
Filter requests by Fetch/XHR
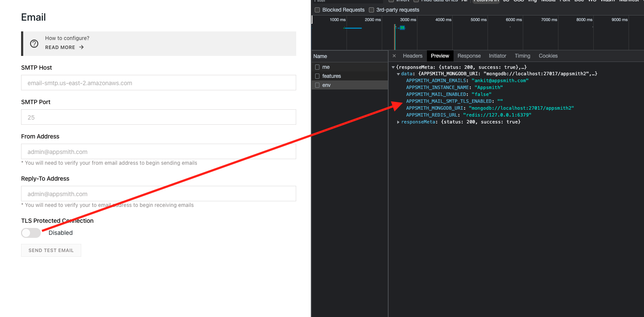[486, 1]
